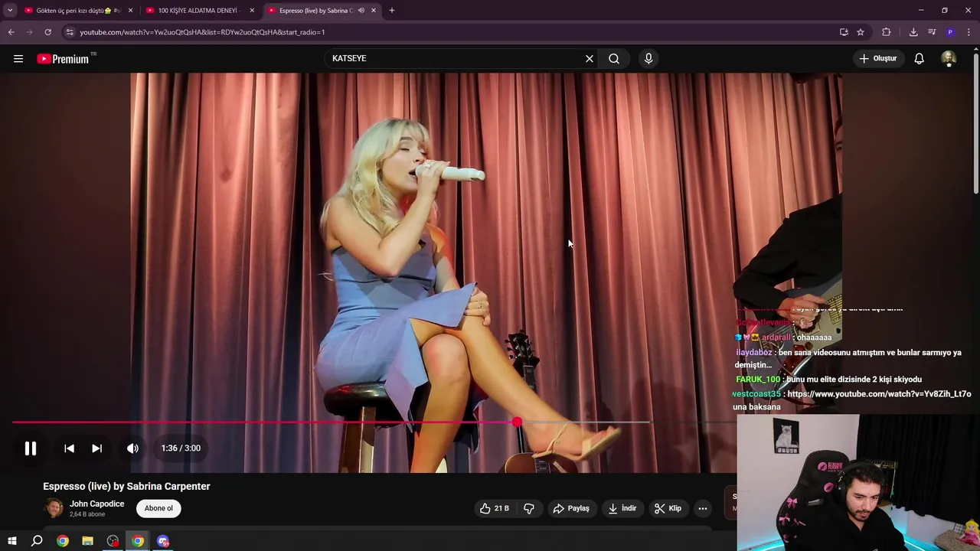Viewport: 980px width, 551px height.
Task: Reload the current page
Action: (47, 32)
